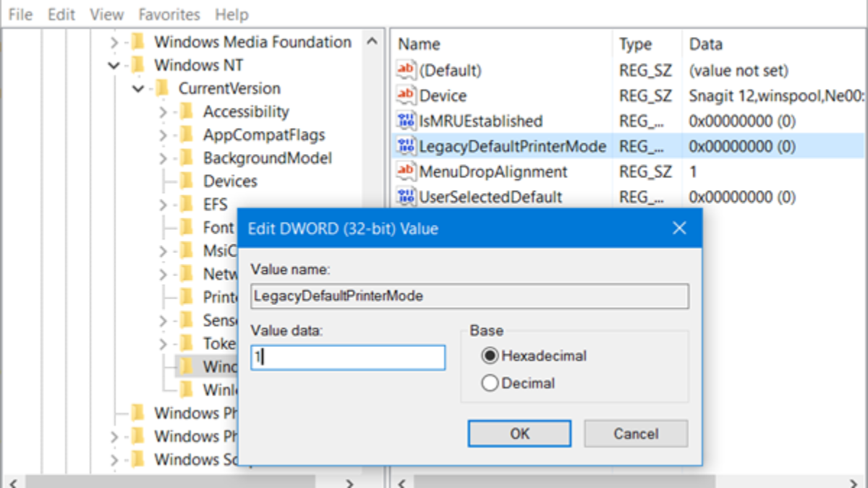Click the UserSelectedDefault binary icon

pos(407,197)
